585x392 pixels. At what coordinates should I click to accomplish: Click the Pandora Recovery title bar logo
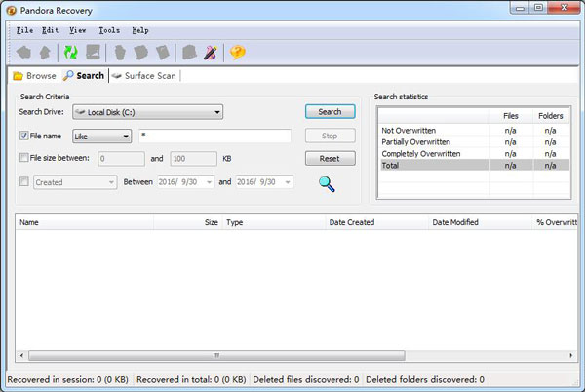(11, 11)
